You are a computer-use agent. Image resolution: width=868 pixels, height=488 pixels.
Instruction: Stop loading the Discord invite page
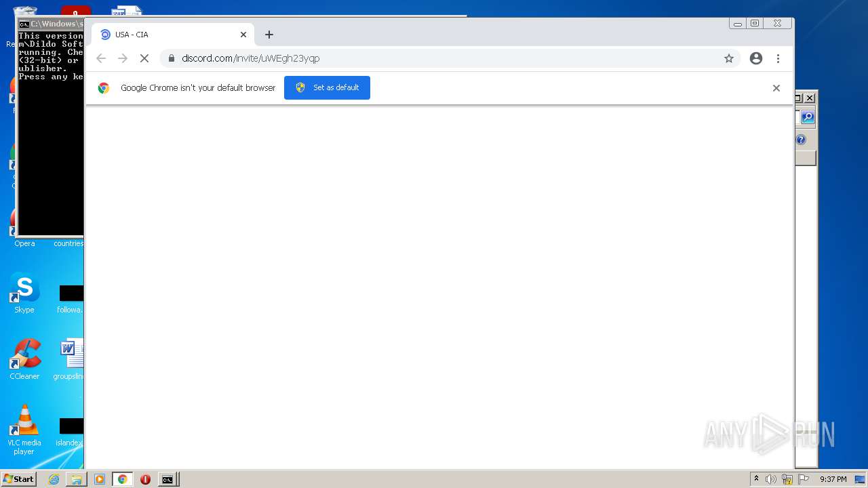pyautogui.click(x=144, y=58)
